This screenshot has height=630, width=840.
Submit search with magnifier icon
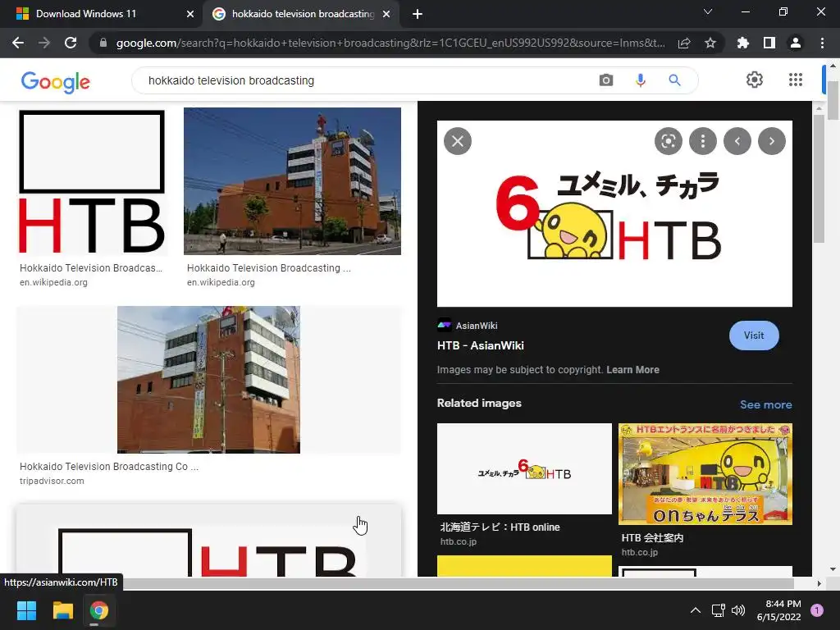tap(674, 80)
